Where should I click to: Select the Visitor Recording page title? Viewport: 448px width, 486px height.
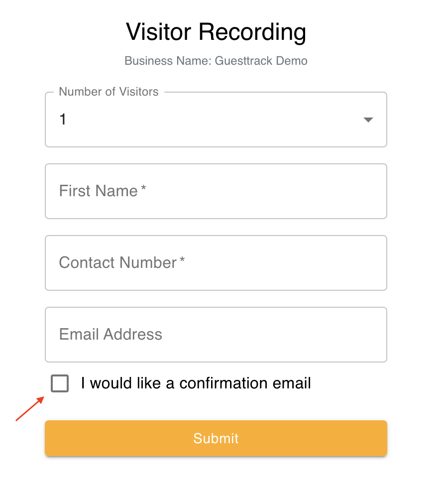click(x=216, y=31)
